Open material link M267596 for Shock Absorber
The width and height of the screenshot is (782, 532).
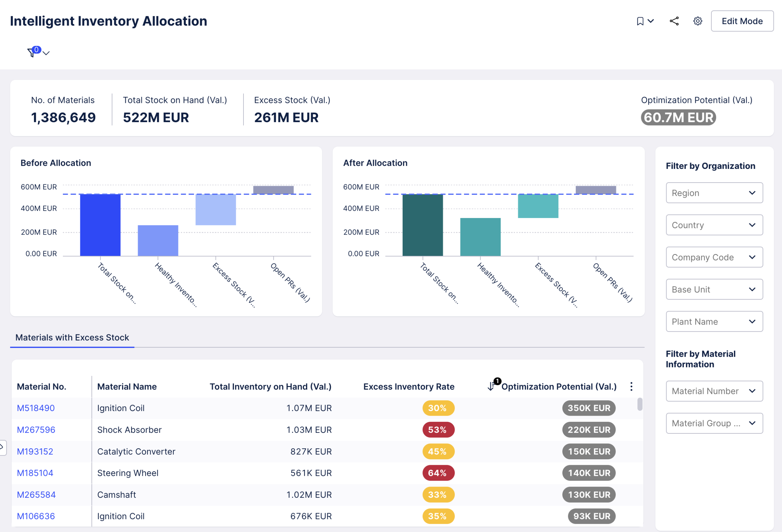pos(35,430)
